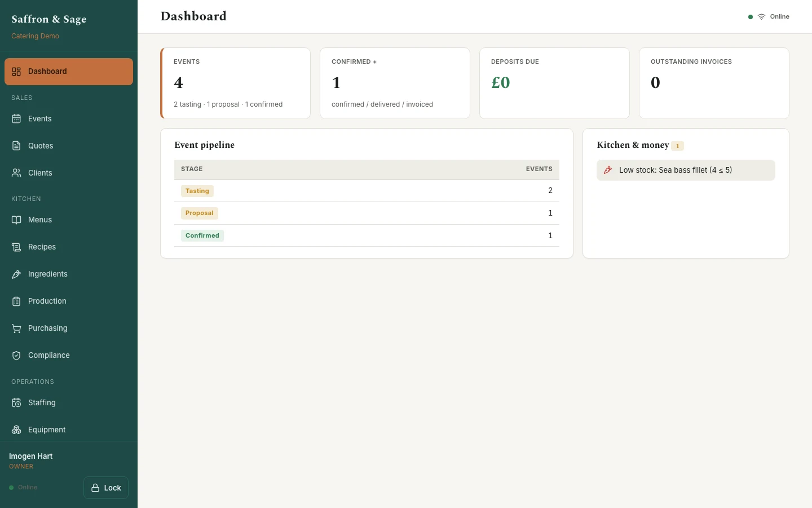Click the EVENTS column header in pipeline table

[x=539, y=169]
